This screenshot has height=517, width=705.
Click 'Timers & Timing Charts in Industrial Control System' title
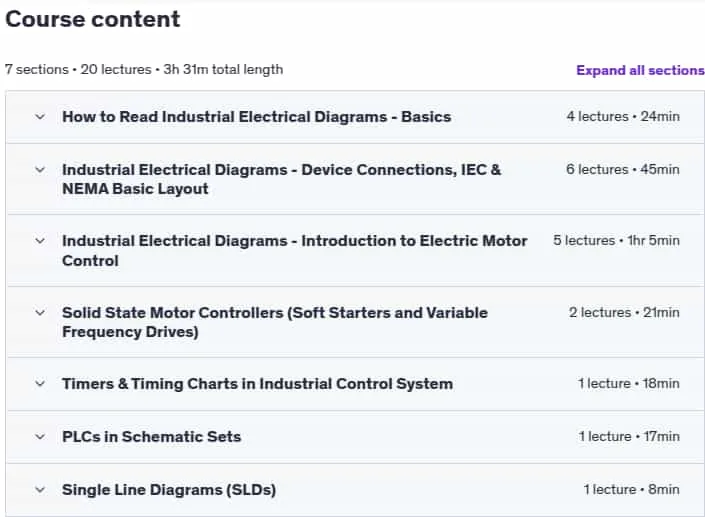click(258, 384)
